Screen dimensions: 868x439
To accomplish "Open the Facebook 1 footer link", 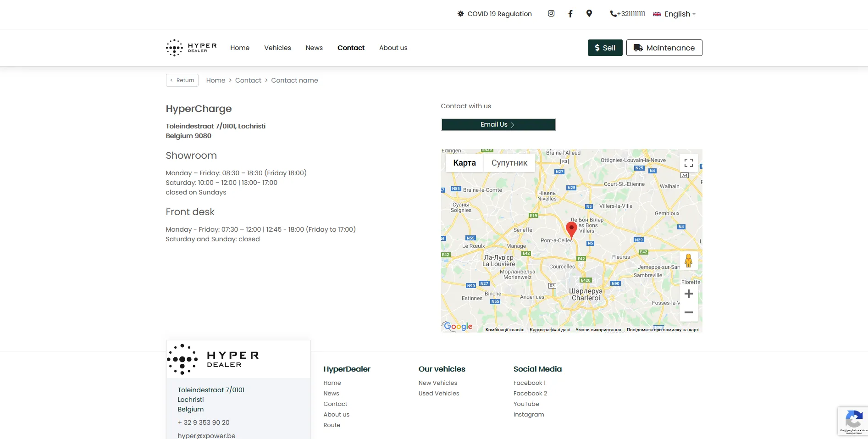I will [530, 383].
